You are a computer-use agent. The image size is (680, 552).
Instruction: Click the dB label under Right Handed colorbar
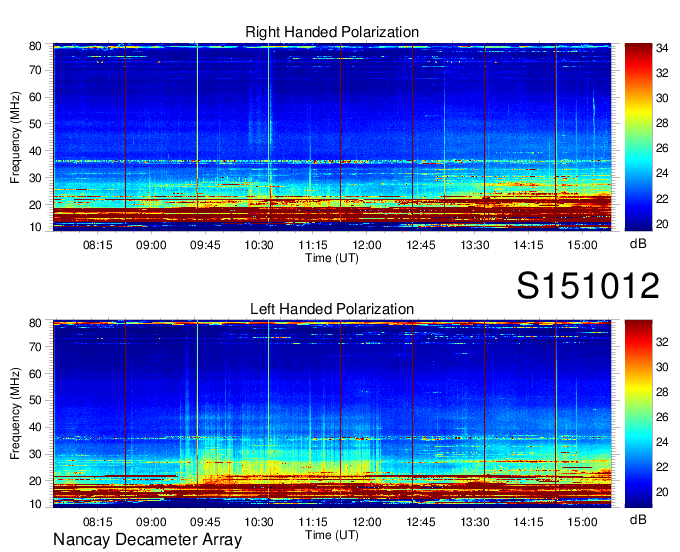(x=638, y=244)
